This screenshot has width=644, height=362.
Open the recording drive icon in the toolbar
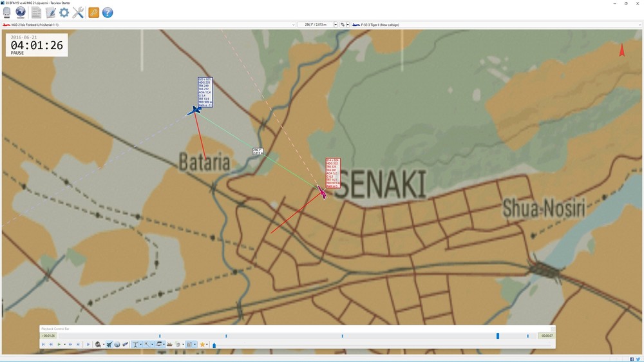click(x=6, y=13)
